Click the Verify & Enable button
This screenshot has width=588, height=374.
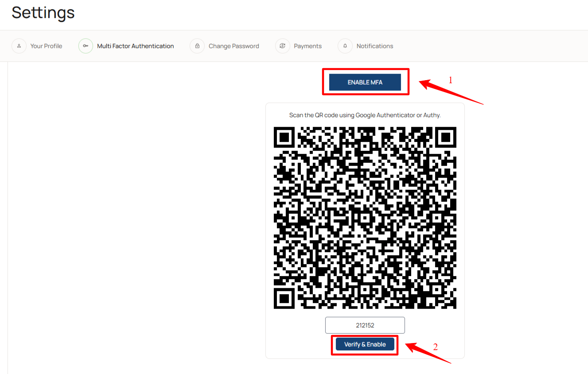[365, 344]
